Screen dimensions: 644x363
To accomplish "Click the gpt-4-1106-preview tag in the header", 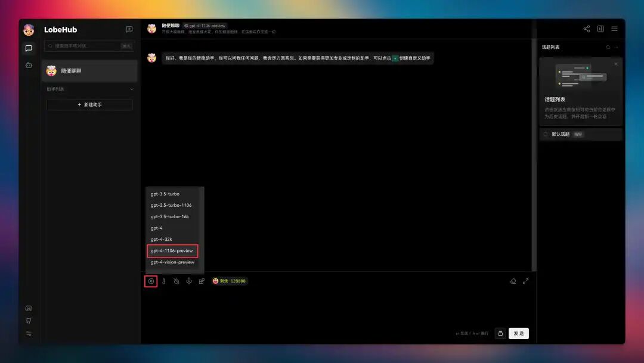I will [x=205, y=26].
